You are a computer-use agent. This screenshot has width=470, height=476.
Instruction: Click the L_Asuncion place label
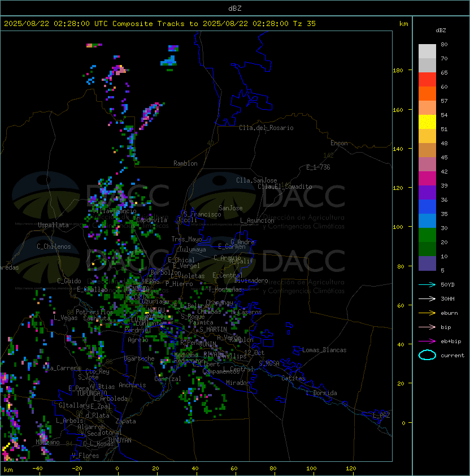point(257,220)
